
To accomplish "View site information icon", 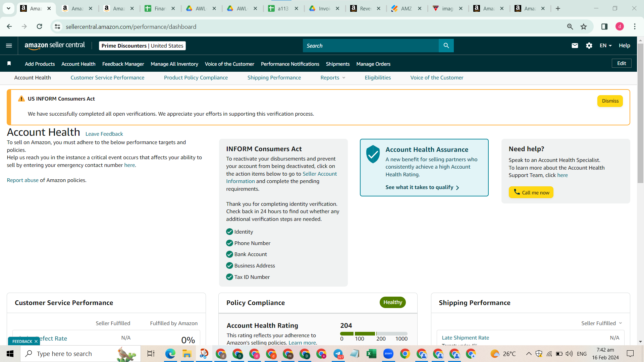I will click(x=58, y=26).
